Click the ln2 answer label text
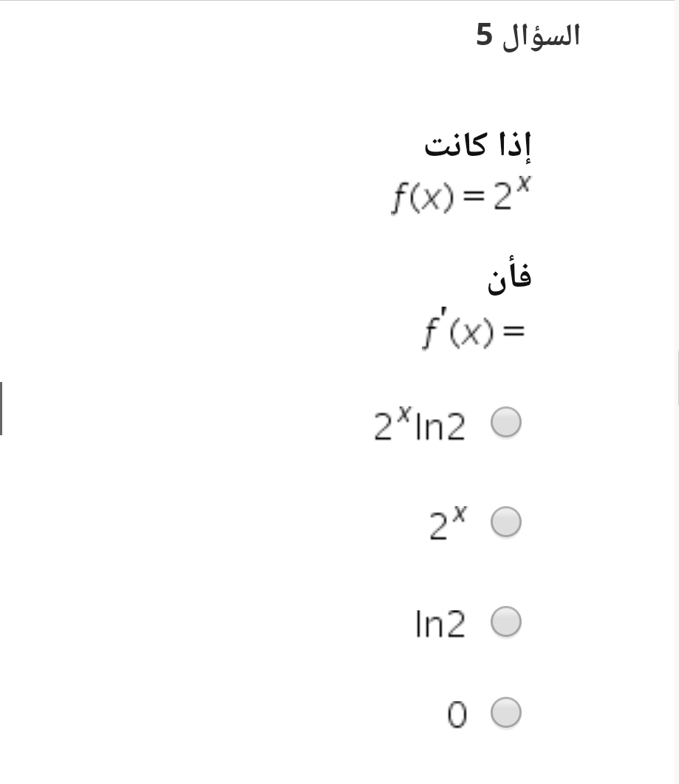The width and height of the screenshot is (679, 784). (440, 624)
